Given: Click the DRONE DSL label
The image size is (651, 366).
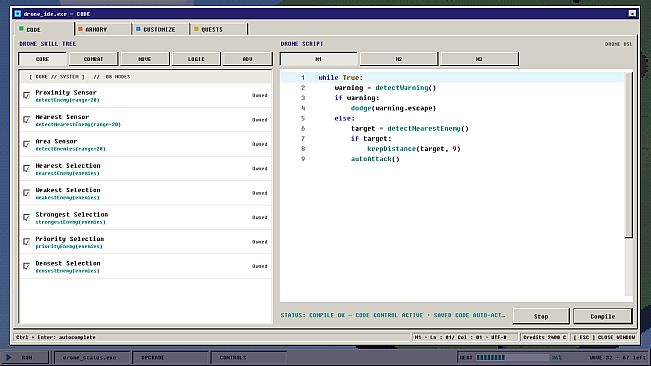Looking at the screenshot, I should [x=618, y=44].
